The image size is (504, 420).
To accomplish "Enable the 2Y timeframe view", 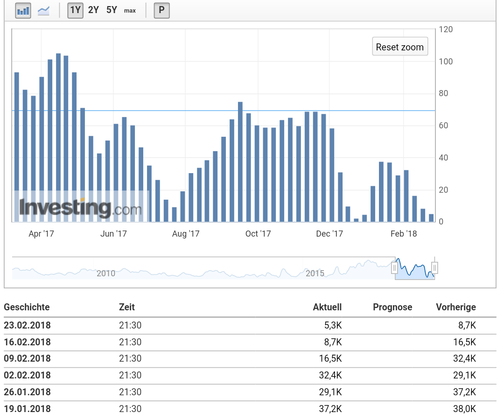I will coord(93,10).
